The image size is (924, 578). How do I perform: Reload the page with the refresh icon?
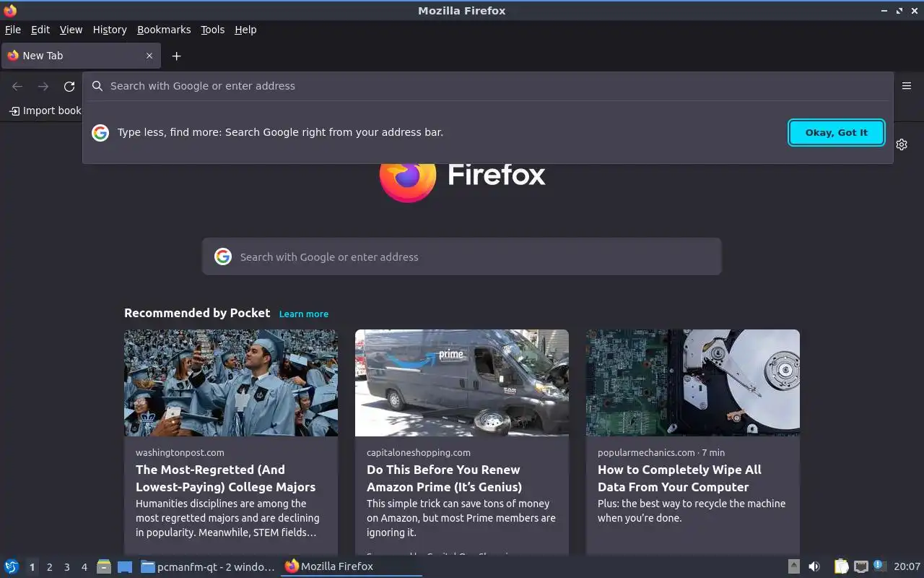69,87
